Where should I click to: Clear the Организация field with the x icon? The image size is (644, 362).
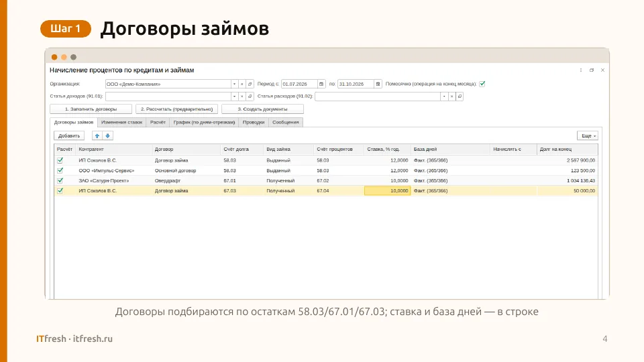pos(242,84)
